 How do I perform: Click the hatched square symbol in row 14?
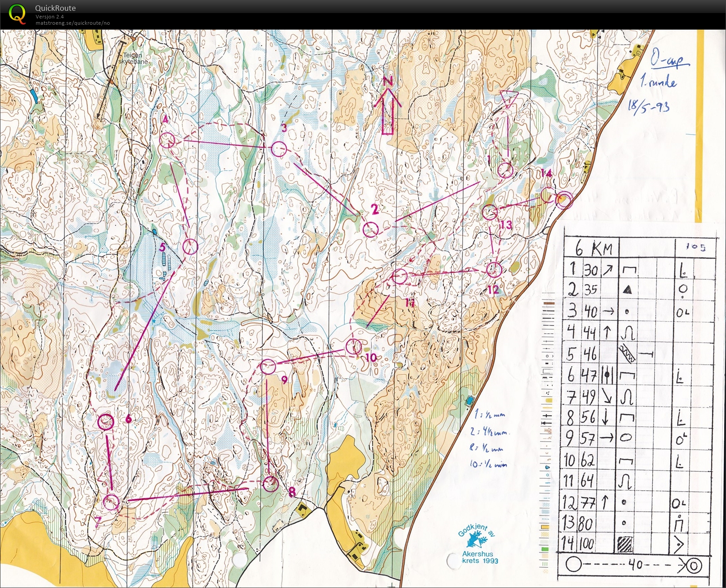625,544
